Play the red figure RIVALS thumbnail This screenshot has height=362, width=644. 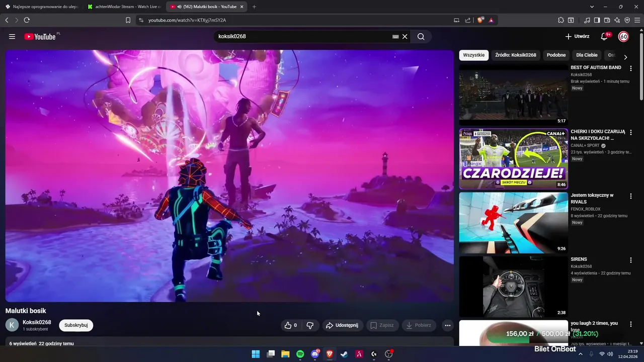[513, 223]
